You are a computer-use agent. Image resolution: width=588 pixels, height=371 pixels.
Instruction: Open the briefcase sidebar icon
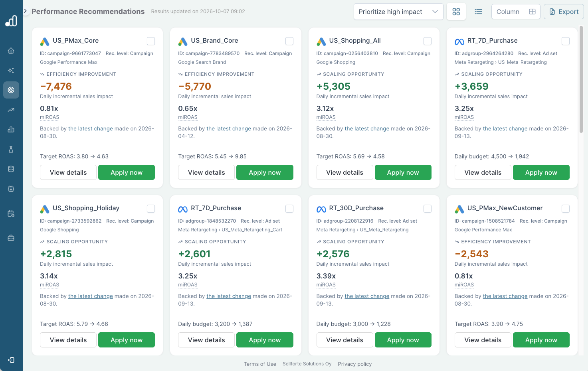(x=11, y=238)
